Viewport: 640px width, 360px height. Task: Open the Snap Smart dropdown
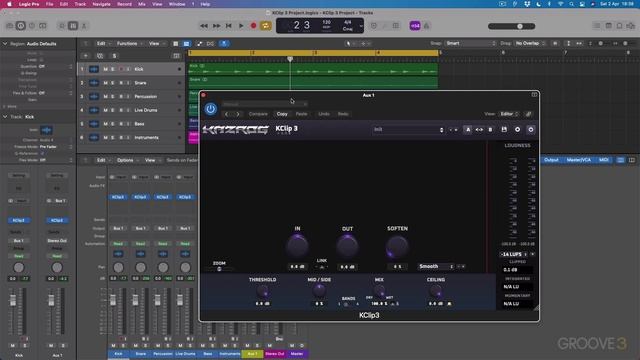click(470, 43)
